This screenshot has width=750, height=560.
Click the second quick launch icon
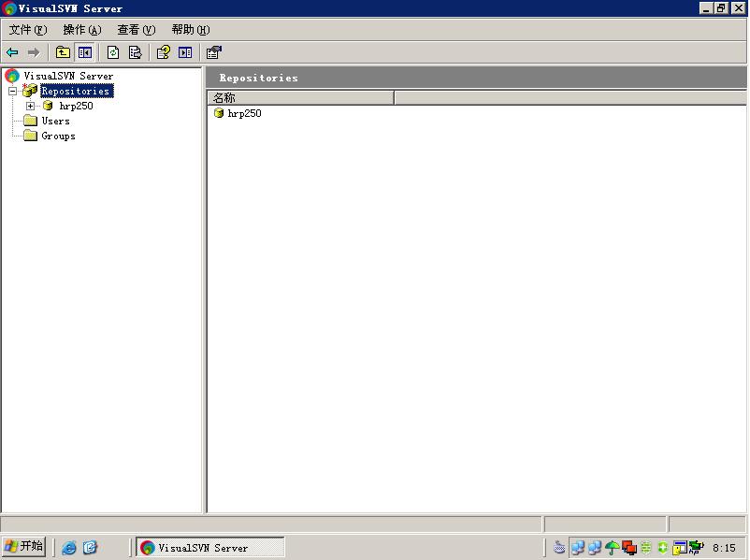coord(90,547)
